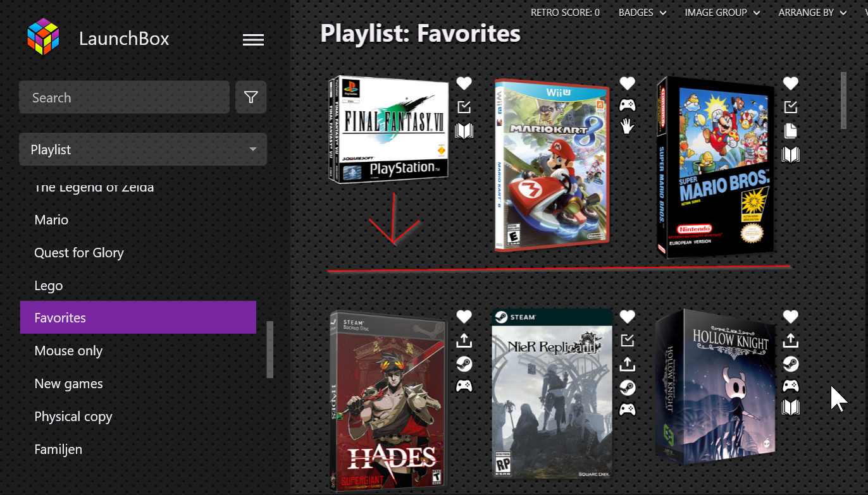This screenshot has width=868, height=495.
Task: Click the heart badge on Mario Kart 8
Action: click(627, 83)
